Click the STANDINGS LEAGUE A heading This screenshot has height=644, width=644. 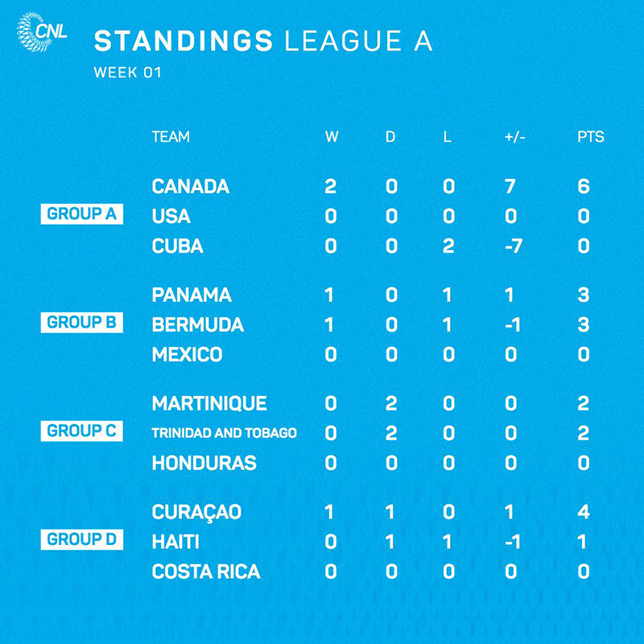263,41
